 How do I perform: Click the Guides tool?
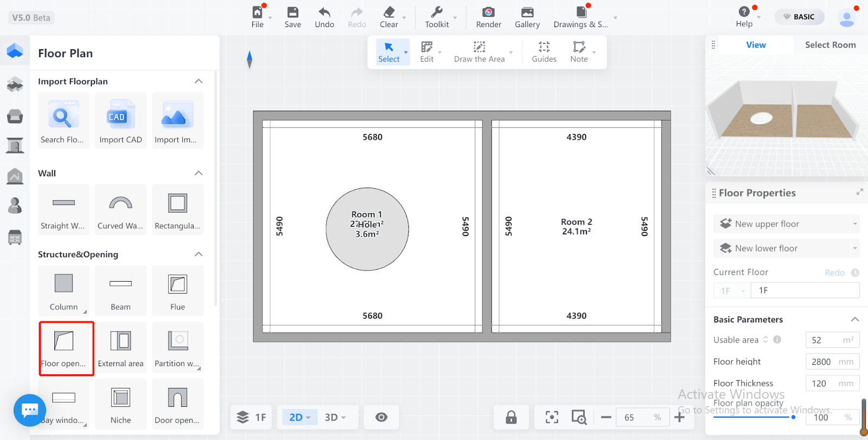(544, 52)
